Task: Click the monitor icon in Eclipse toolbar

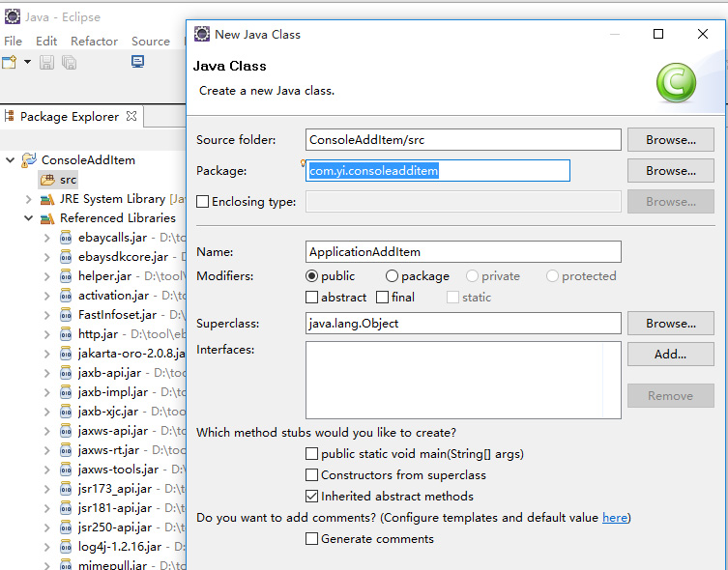Action: [x=137, y=61]
